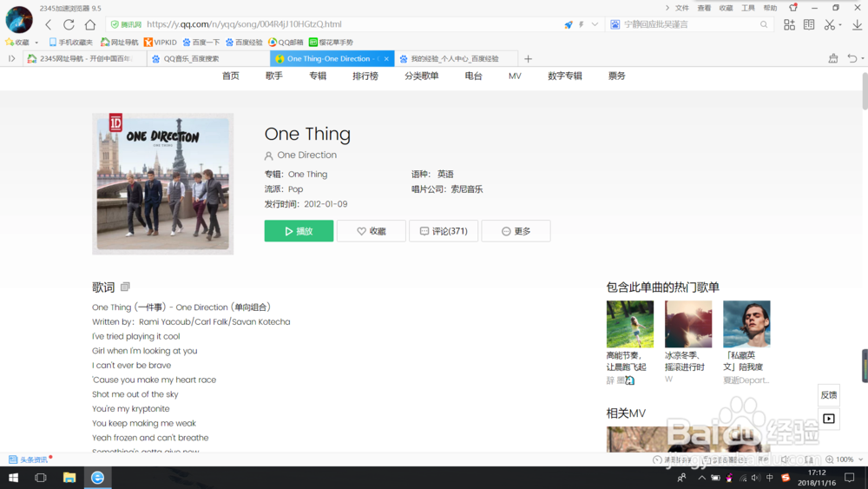Open 百度经验 bookmark
Screen dimensions: 868x489
click(244, 42)
